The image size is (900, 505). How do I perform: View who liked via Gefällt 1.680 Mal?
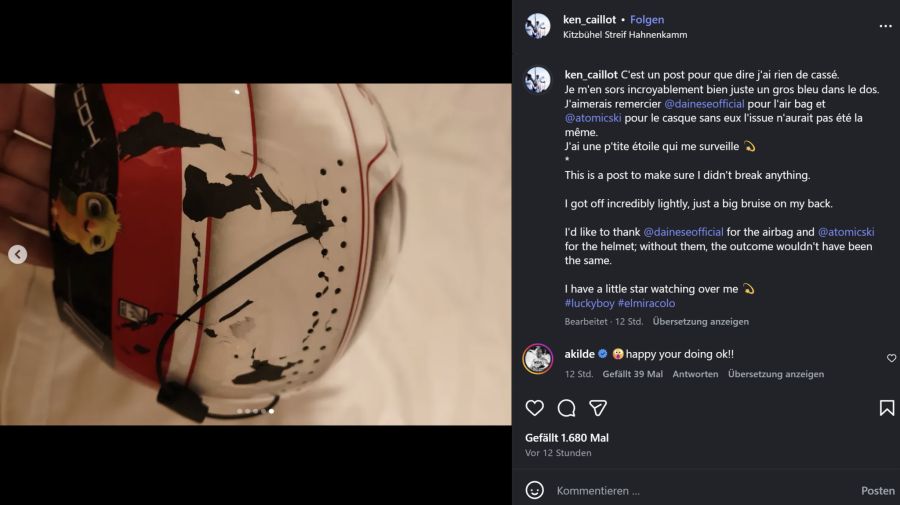point(567,438)
